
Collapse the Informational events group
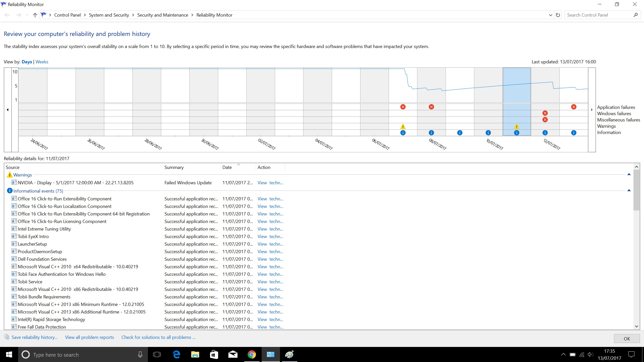(x=629, y=191)
